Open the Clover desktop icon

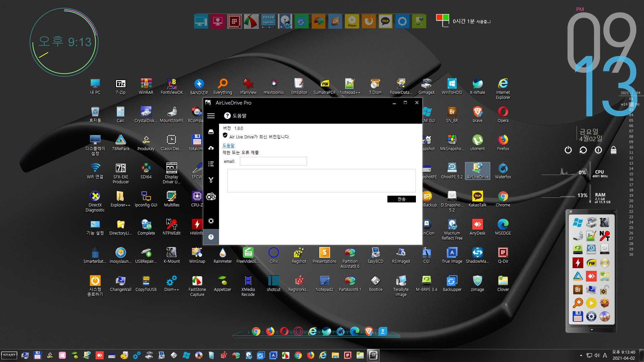point(503,284)
